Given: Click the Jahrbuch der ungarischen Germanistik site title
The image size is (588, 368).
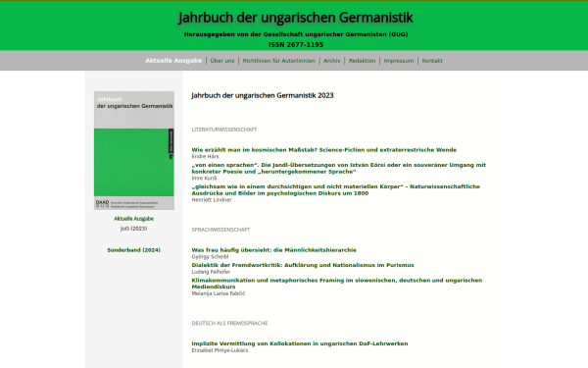Looking at the screenshot, I should [296, 18].
